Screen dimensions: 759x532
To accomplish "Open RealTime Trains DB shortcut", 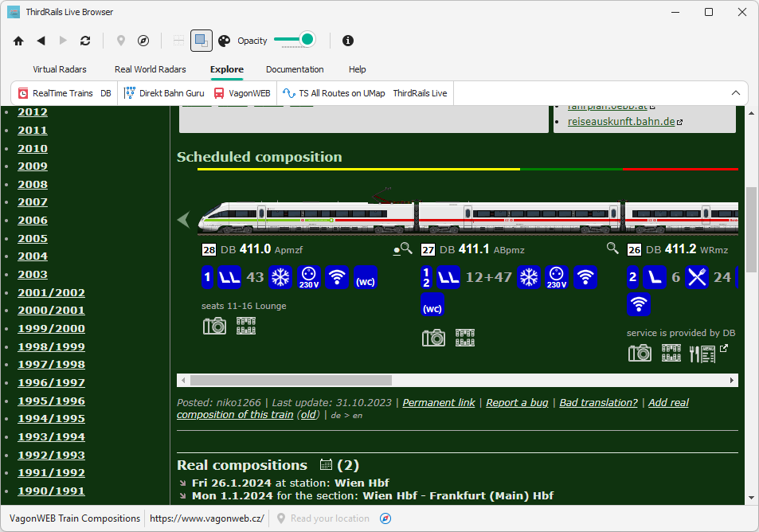I will [65, 93].
